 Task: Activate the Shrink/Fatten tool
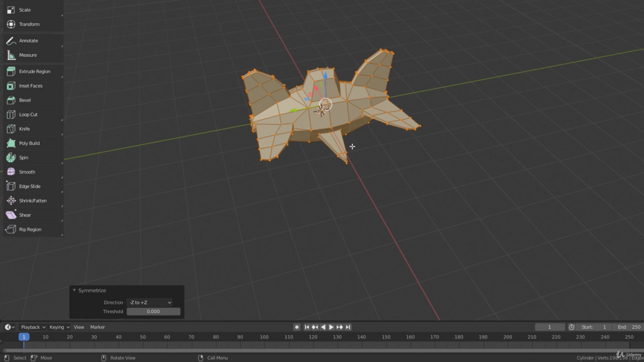click(x=33, y=201)
